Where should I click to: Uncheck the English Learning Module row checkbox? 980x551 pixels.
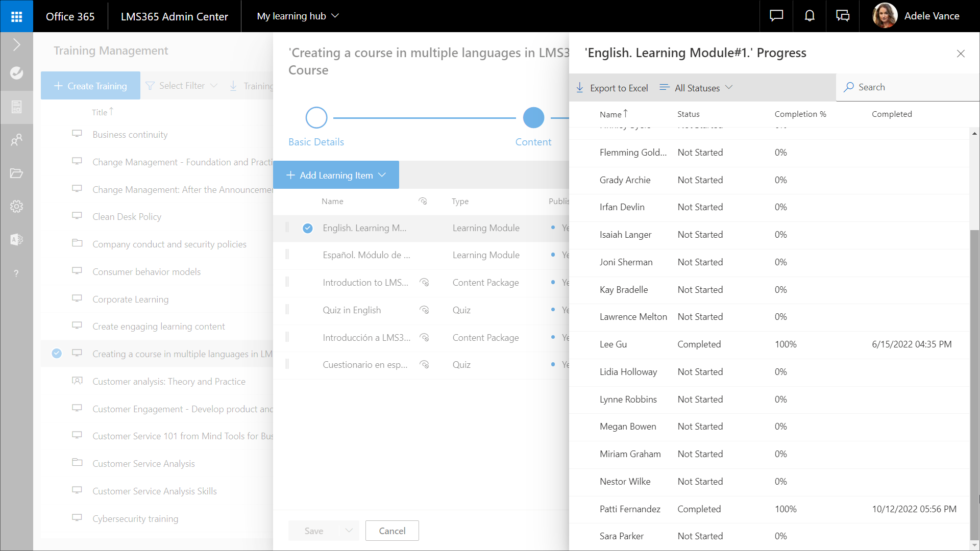tap(308, 228)
